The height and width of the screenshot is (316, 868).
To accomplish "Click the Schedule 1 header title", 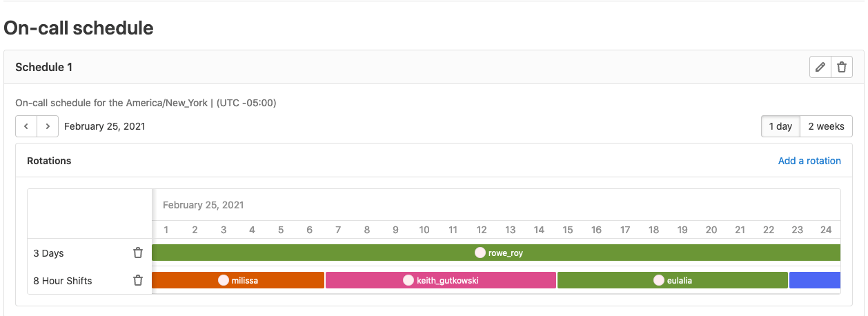I will [x=44, y=68].
